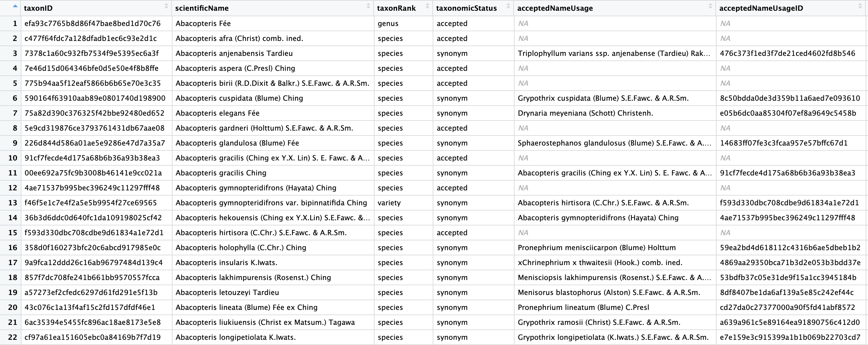
Task: Click 'Drynaria meyeniana (Schott) Christenh.' accepted name cell
Action: (x=585, y=113)
